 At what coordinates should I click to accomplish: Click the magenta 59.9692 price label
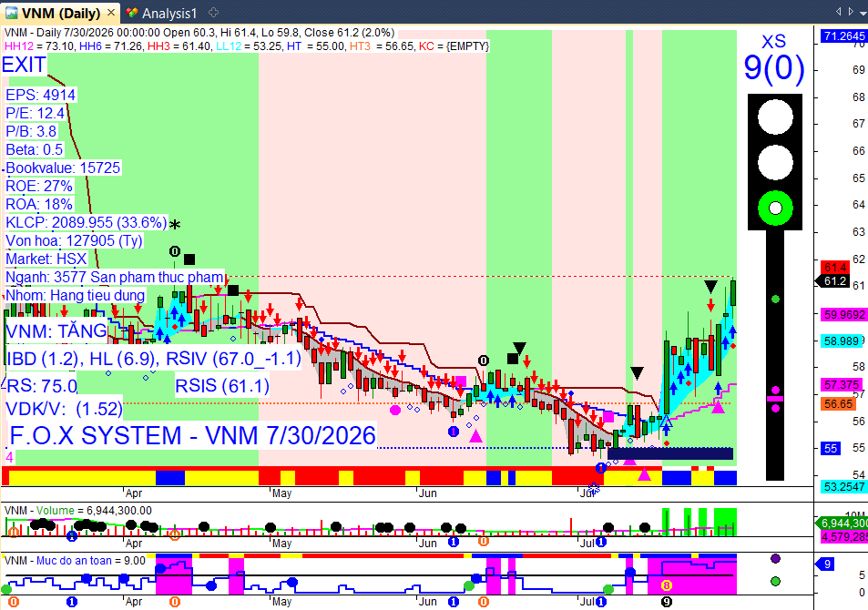pos(843,315)
